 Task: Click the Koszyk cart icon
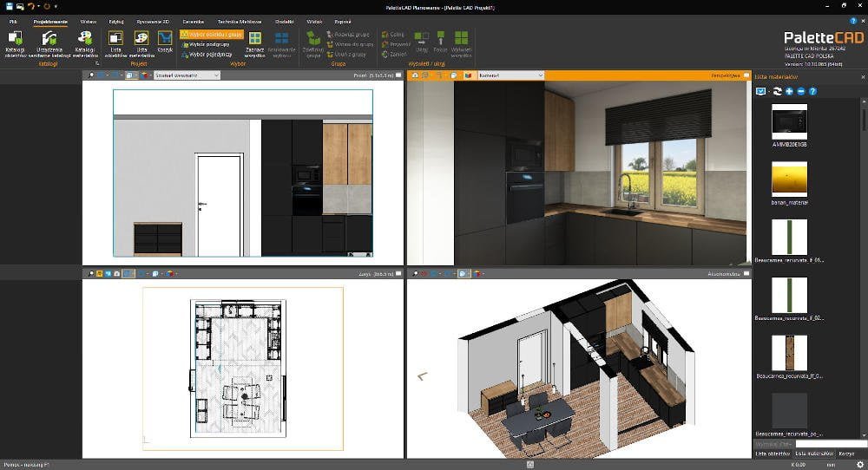pos(165,42)
